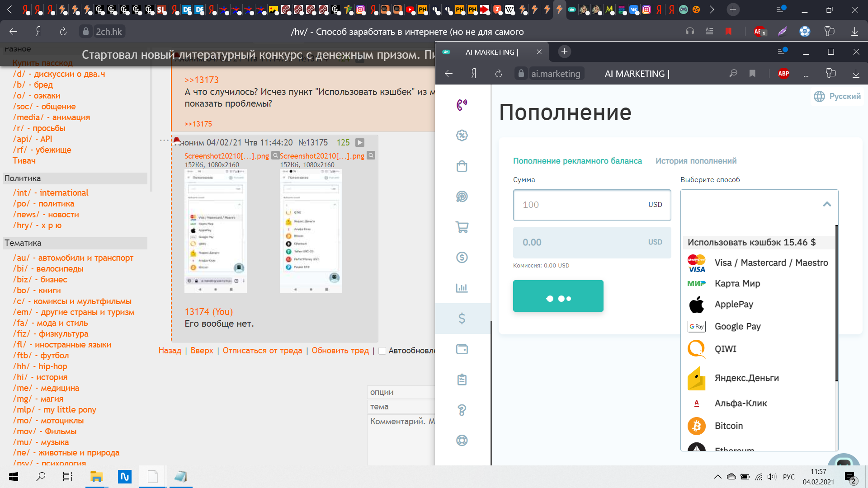The height and width of the screenshot is (488, 868).
Task: Click the ABP adblock extension icon
Action: pos(783,74)
